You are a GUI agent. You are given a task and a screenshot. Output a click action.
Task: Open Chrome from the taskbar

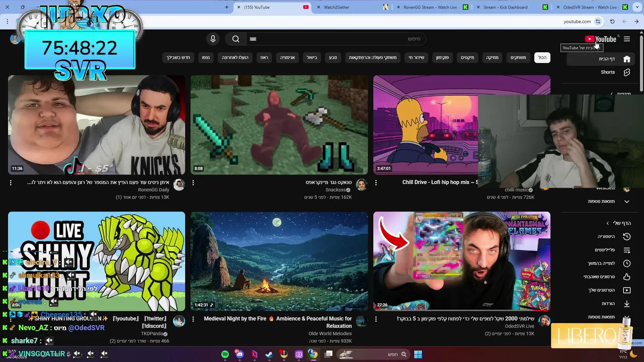[x=313, y=354]
